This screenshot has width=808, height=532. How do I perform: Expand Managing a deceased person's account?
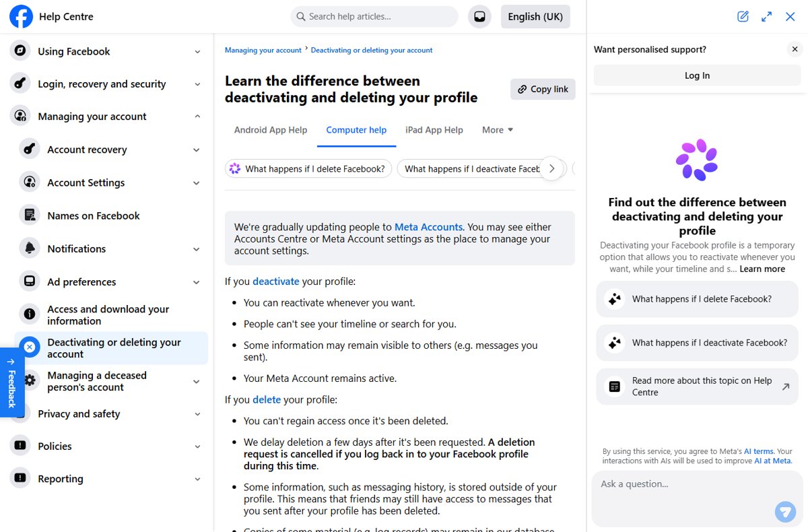pyautogui.click(x=197, y=381)
